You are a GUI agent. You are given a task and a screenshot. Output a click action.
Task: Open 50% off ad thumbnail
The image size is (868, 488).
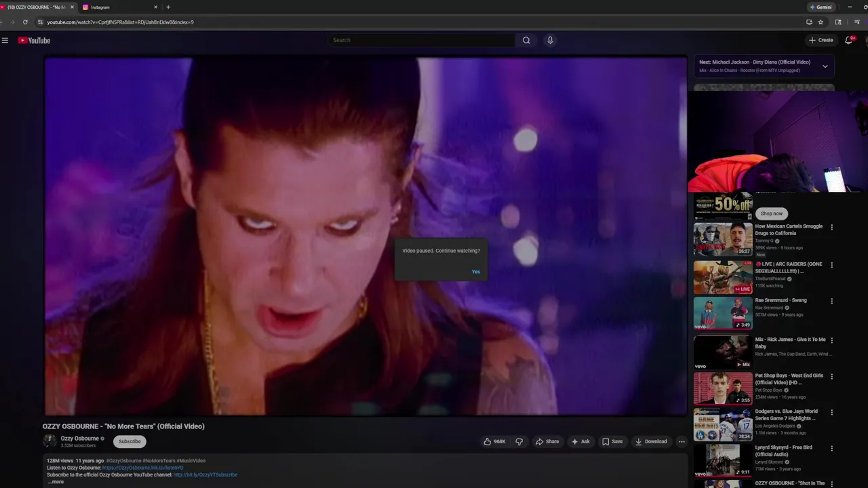[x=723, y=206]
